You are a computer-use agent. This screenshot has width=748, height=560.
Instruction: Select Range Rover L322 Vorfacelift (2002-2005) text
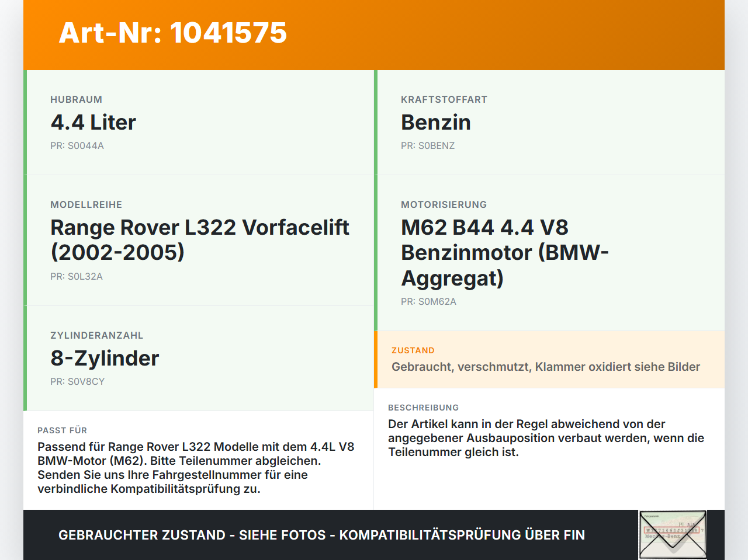[x=200, y=239]
